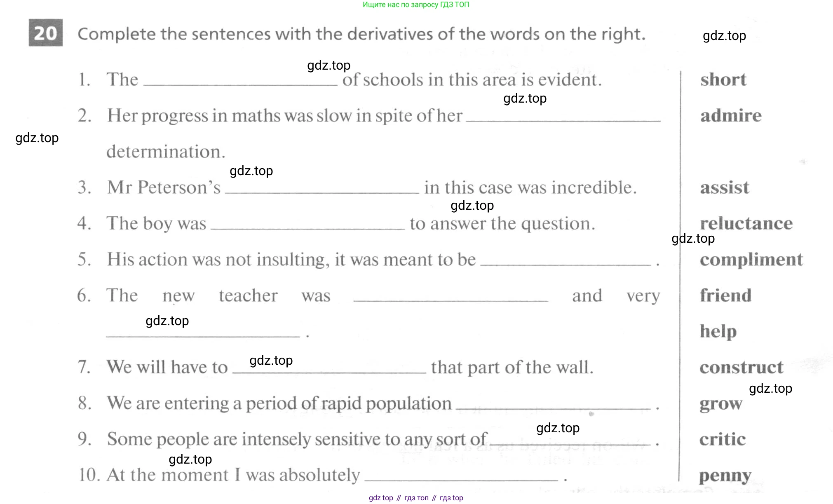
Task: Click the word "short" in right column
Action: (x=723, y=80)
